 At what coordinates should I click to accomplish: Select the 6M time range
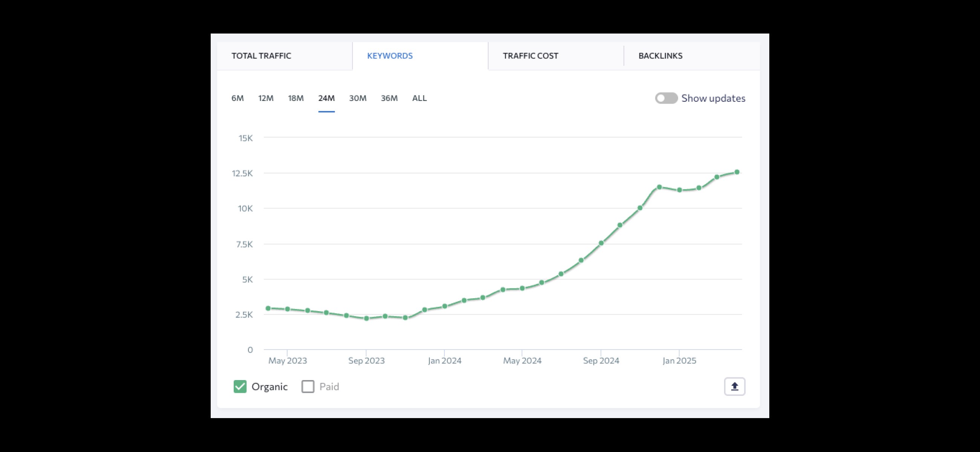point(237,98)
